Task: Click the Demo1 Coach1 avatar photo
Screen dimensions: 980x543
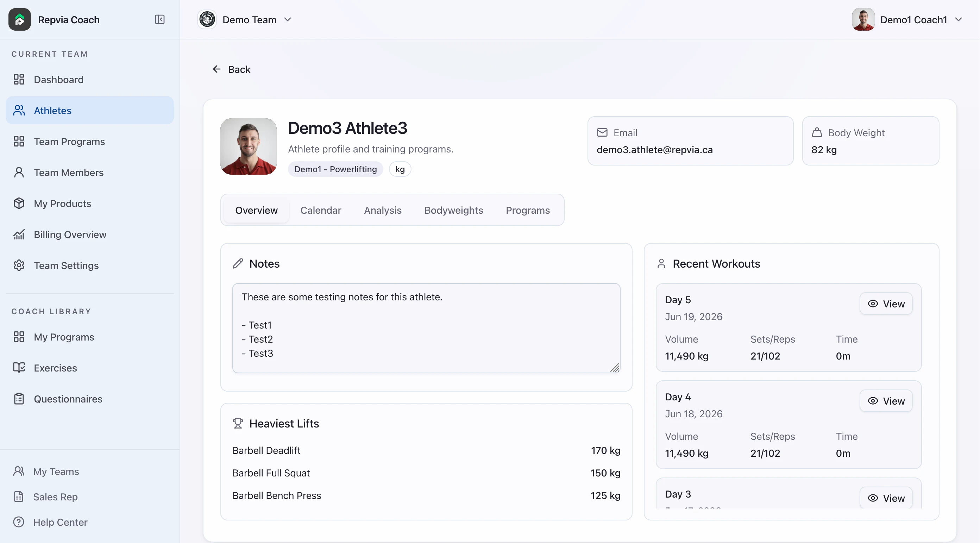Action: pyautogui.click(x=863, y=19)
